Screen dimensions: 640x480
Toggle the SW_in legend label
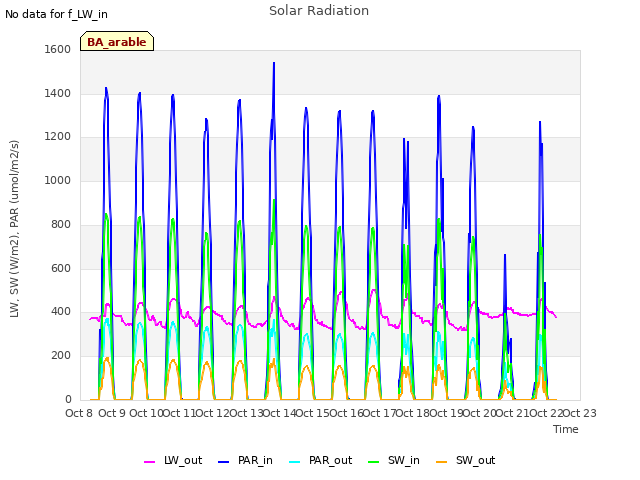pyautogui.click(x=404, y=460)
